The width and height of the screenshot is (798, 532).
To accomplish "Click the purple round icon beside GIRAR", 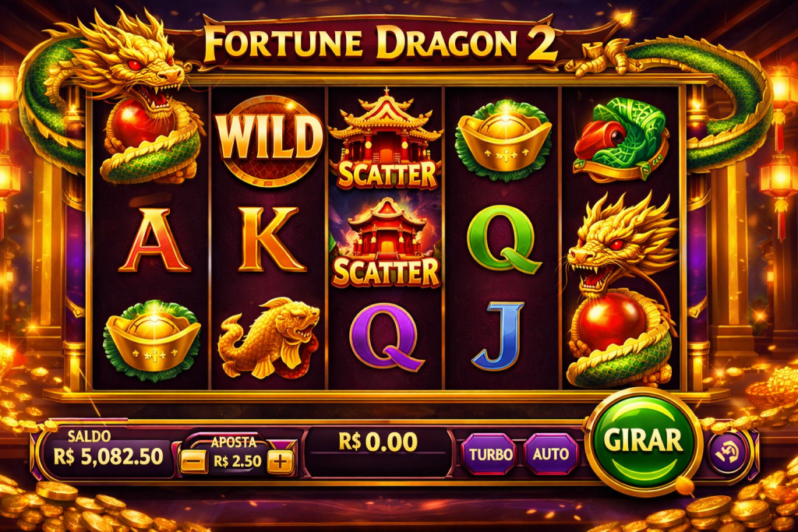I will 729,452.
